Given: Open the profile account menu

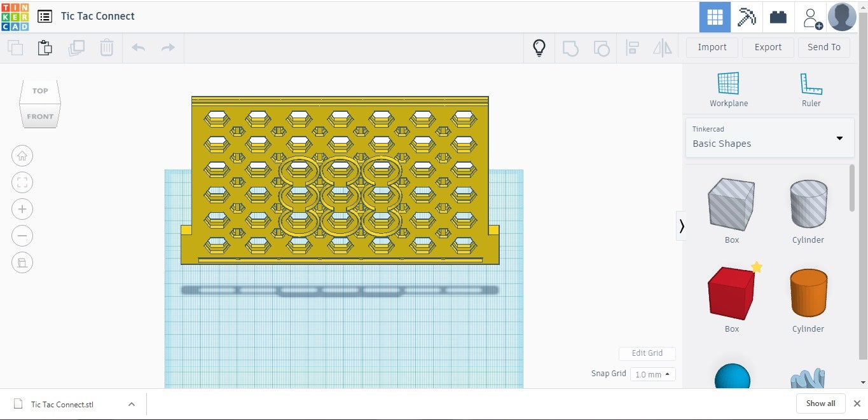Looking at the screenshot, I should pos(841,17).
